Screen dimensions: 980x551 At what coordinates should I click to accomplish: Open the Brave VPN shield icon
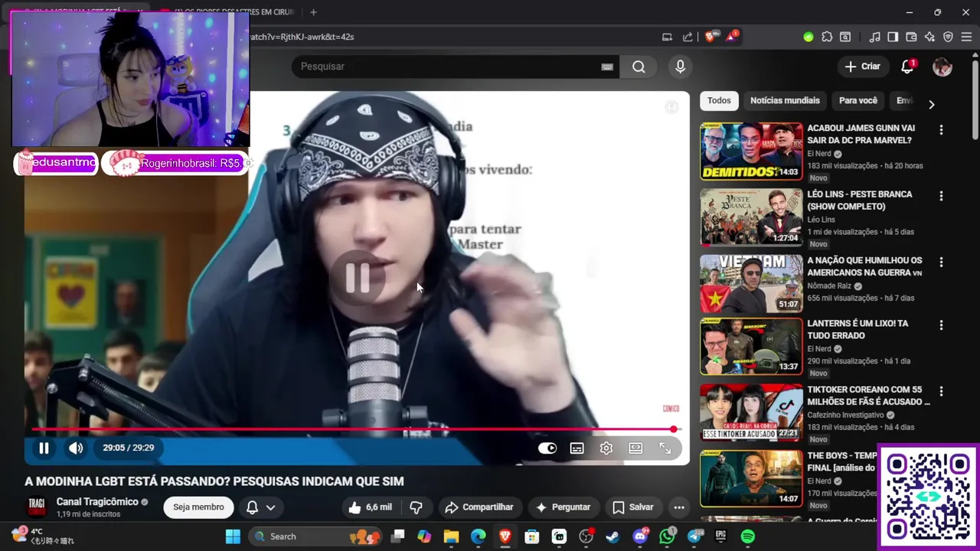[x=948, y=37]
